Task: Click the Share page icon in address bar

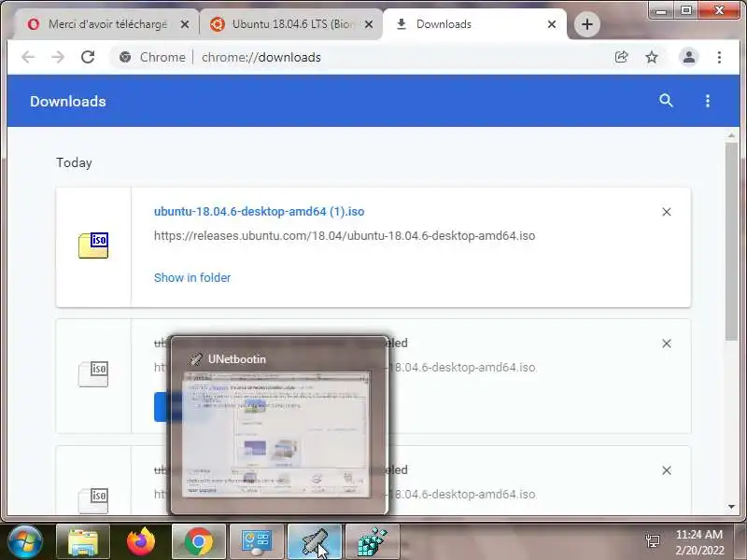Action: [621, 57]
